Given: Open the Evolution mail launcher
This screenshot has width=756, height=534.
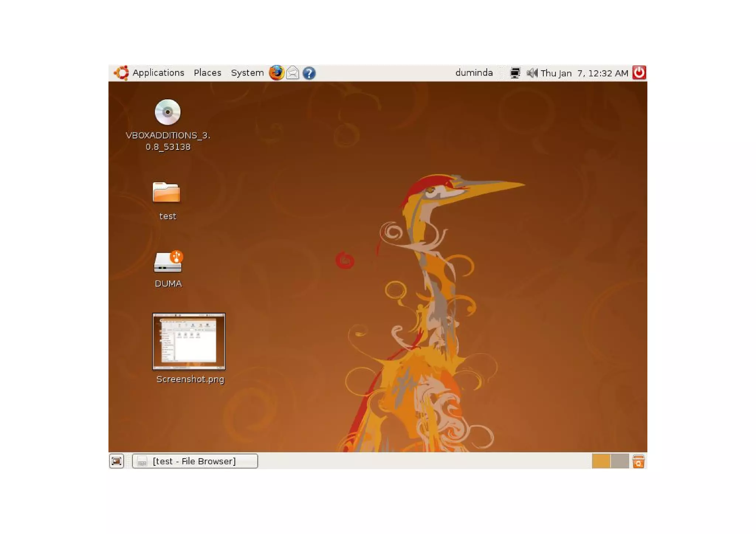Looking at the screenshot, I should click(293, 73).
